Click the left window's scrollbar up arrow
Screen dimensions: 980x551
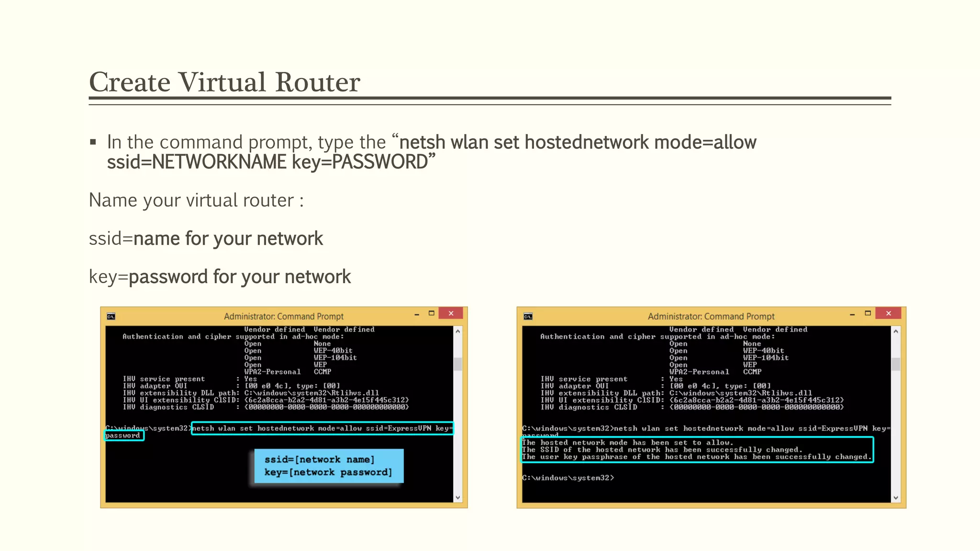458,331
